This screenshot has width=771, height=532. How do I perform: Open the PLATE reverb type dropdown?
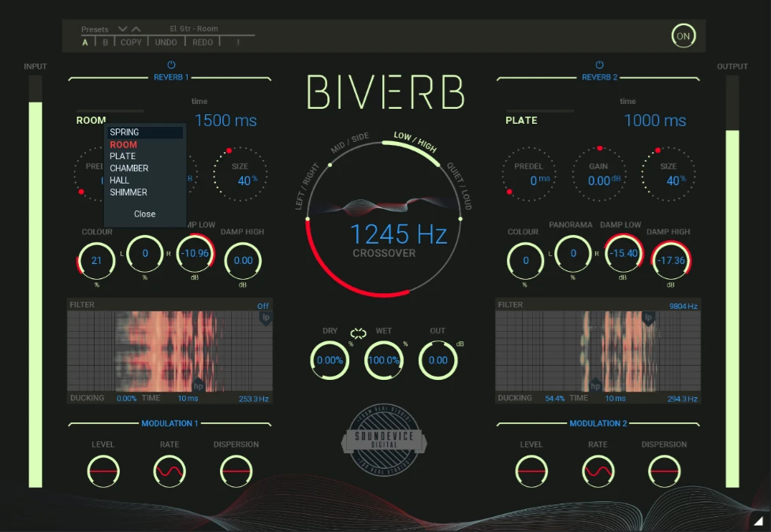click(521, 121)
